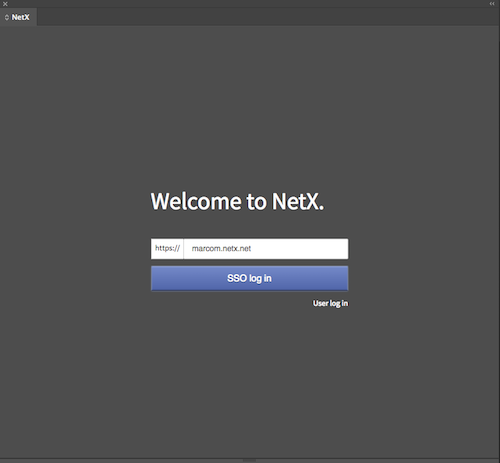Viewport: 500px width, 463px height.
Task: Select the NetX panel tab
Action: [x=18, y=17]
